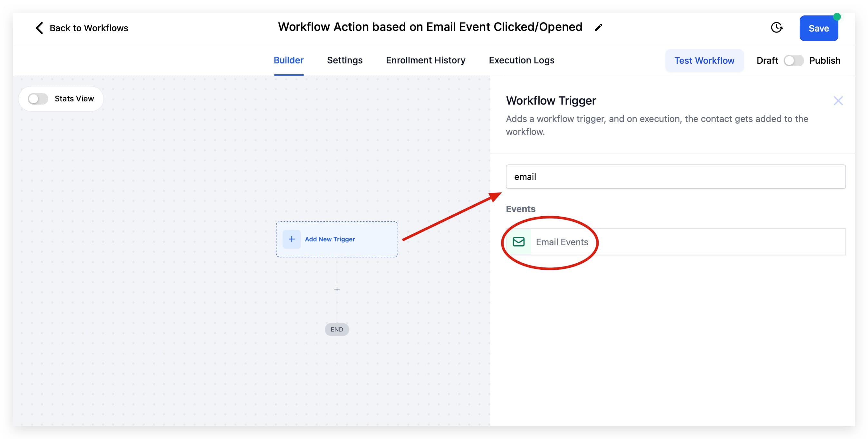Run Test Workflow
The height and width of the screenshot is (439, 868).
(x=704, y=61)
